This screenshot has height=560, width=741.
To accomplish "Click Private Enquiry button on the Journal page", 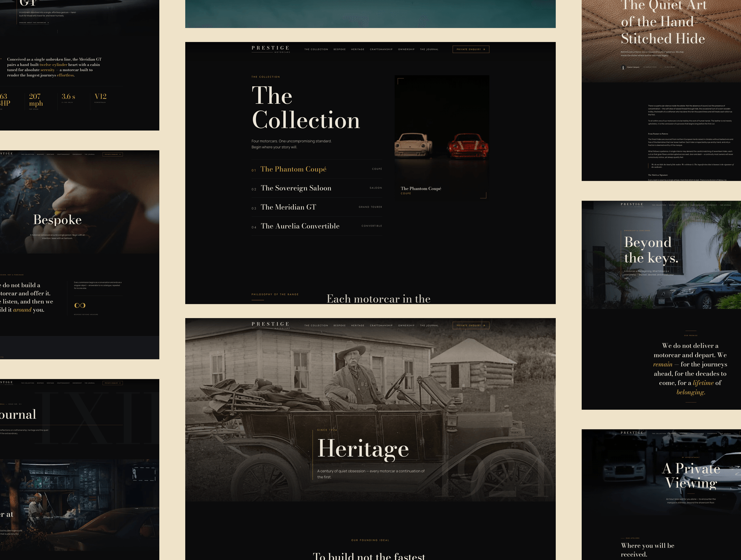I will [112, 383].
